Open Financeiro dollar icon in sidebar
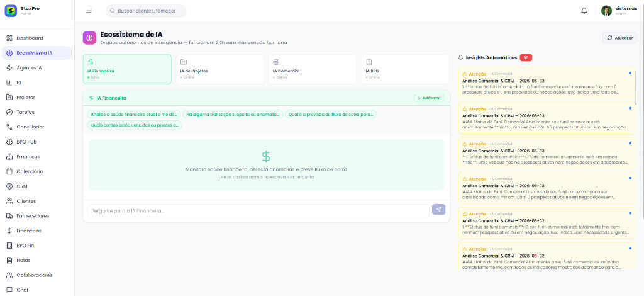 coord(9,231)
